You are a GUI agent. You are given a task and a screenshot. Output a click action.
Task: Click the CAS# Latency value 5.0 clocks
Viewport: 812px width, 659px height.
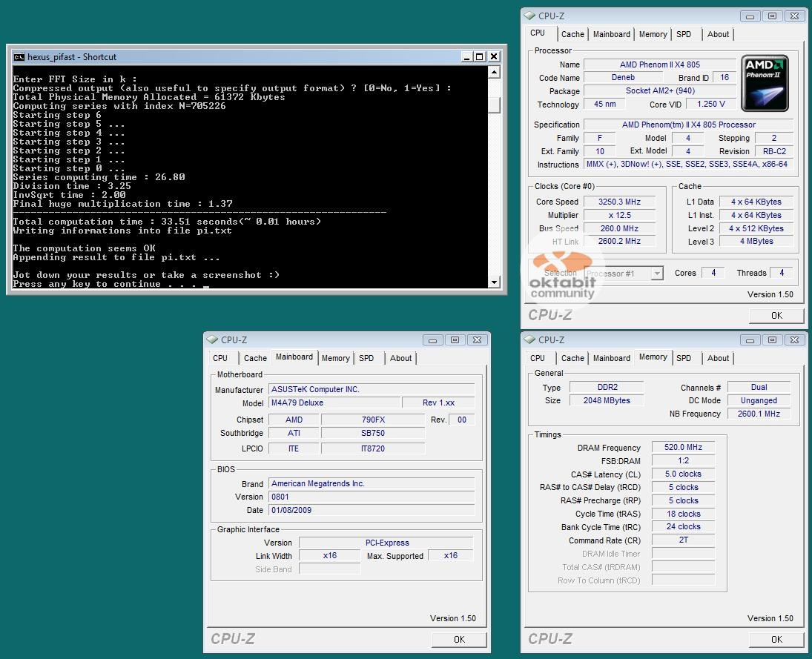pos(683,474)
